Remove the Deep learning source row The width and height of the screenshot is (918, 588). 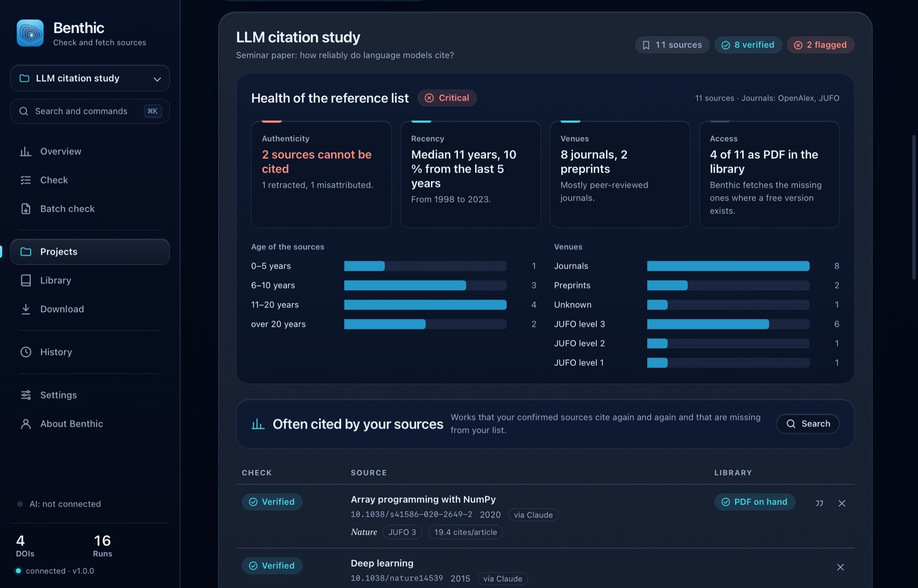point(840,567)
